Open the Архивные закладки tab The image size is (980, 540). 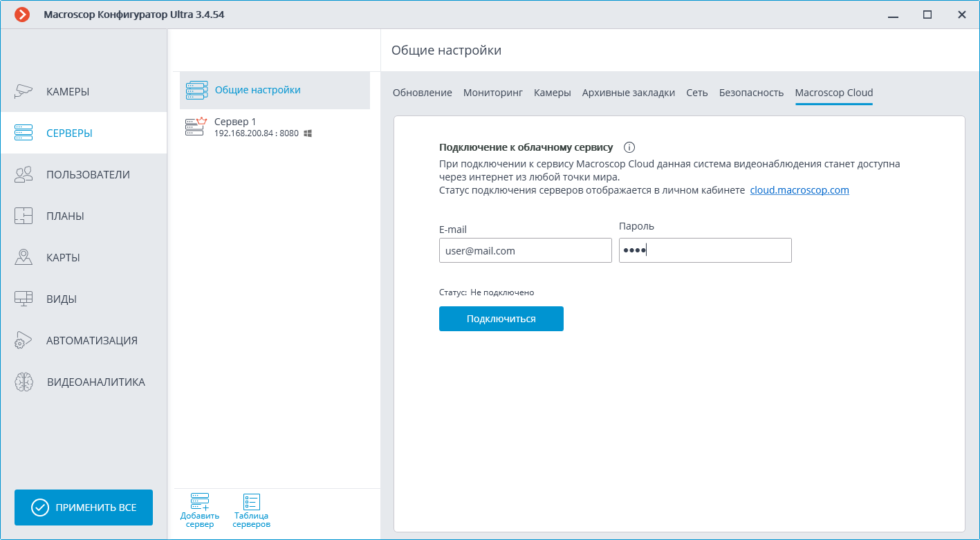[629, 93]
